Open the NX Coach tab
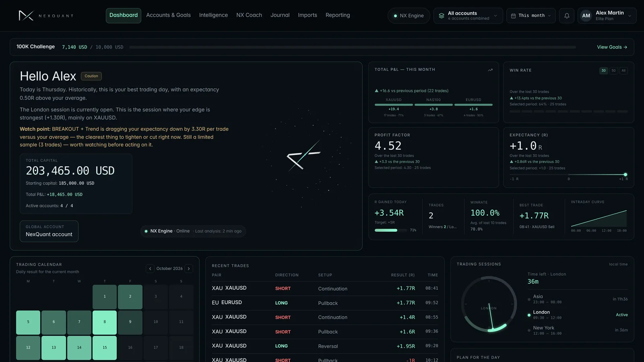The width and height of the screenshot is (644, 362). 249,15
